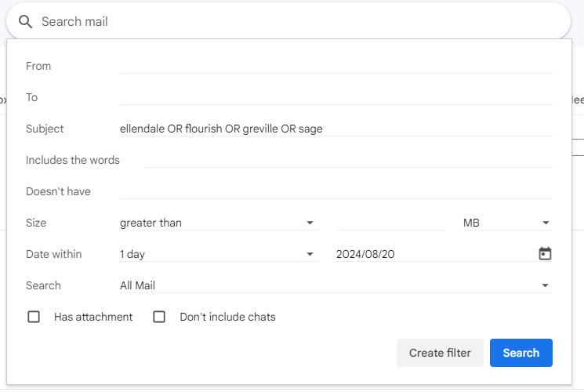Expand the MB size unit dropdown
Image resolution: width=584 pixels, height=392 pixels.
click(508, 223)
